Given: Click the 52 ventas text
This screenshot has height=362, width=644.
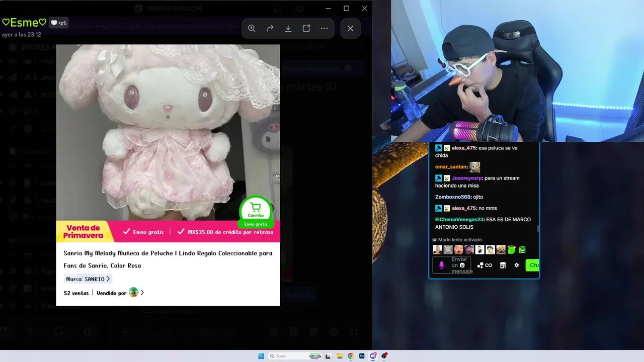Looking at the screenshot, I should [76, 293].
